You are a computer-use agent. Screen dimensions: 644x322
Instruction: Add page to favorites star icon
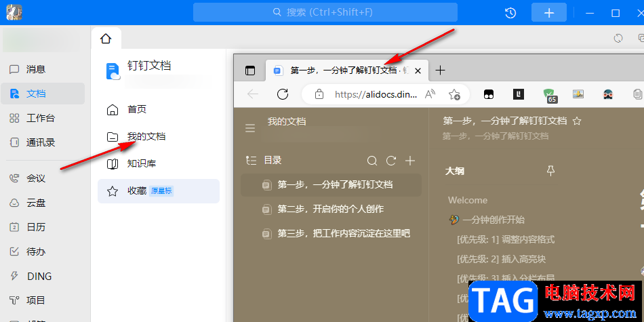454,95
